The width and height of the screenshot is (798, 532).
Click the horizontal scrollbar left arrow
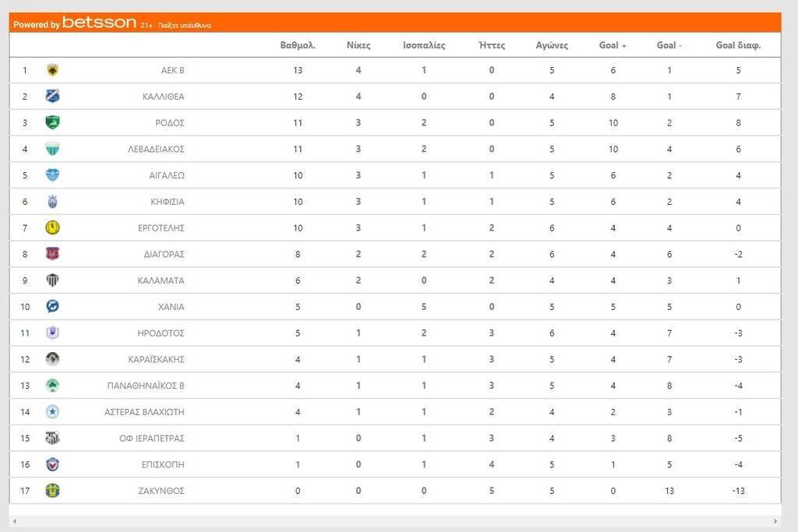pos(15,521)
